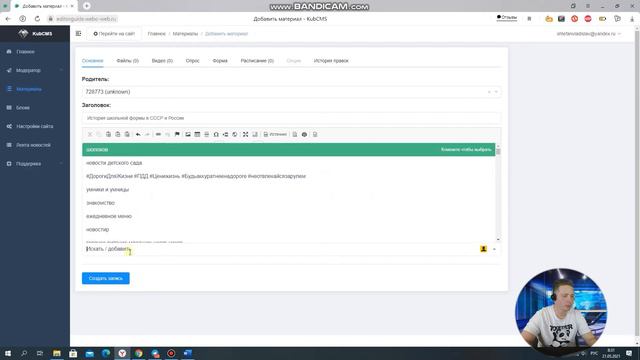Select the highlighted green tag option
The image size is (640, 360).
tap(289, 149)
